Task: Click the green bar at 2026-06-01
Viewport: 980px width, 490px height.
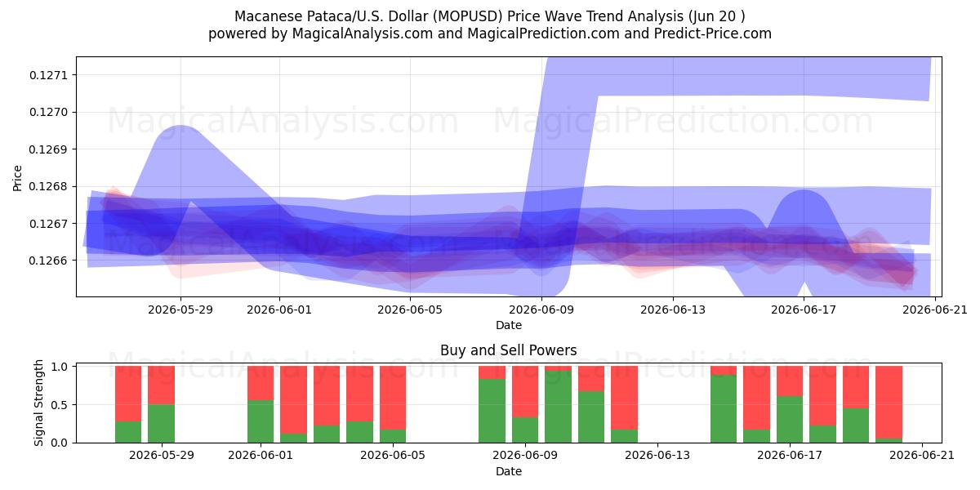Action: coord(261,421)
